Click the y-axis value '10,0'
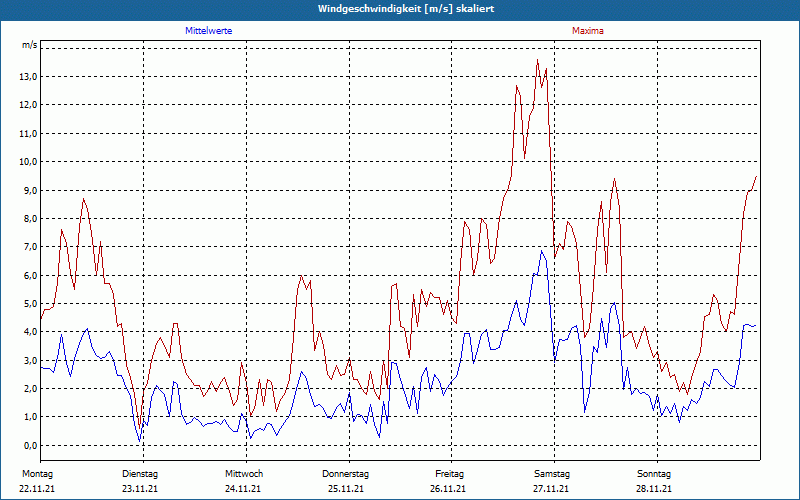 (x=28, y=162)
